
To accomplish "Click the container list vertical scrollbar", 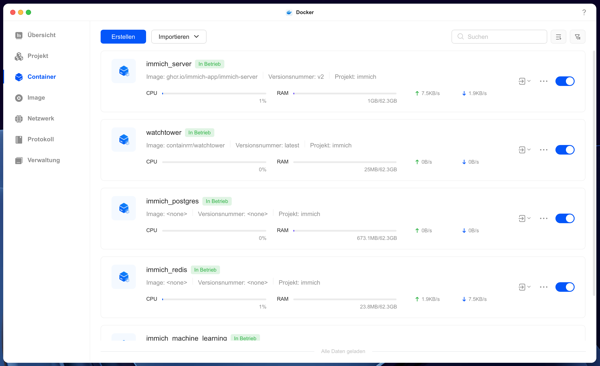I will [593, 172].
